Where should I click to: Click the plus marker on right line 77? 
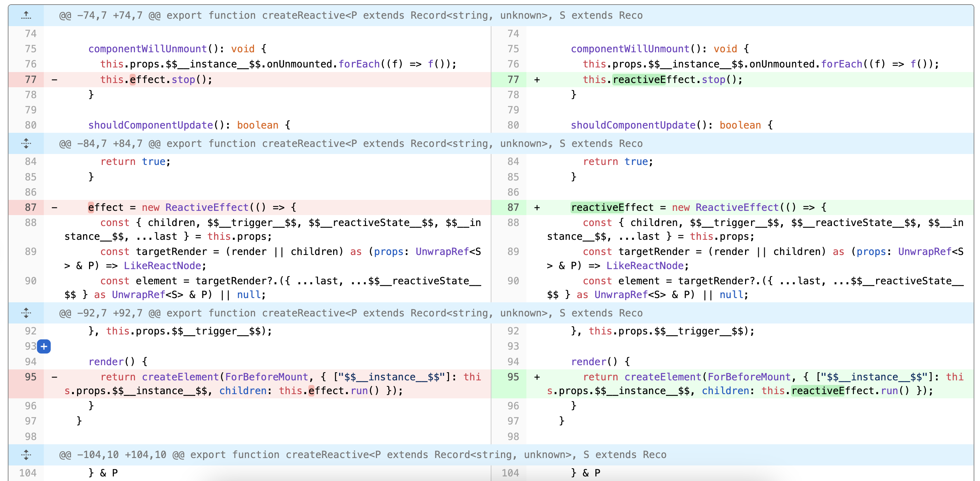coord(537,79)
